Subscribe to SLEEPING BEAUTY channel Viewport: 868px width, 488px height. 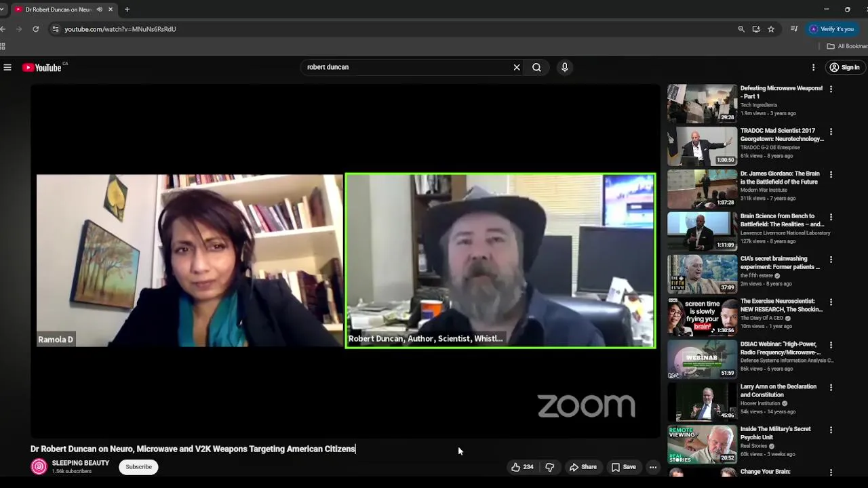pos(138,467)
